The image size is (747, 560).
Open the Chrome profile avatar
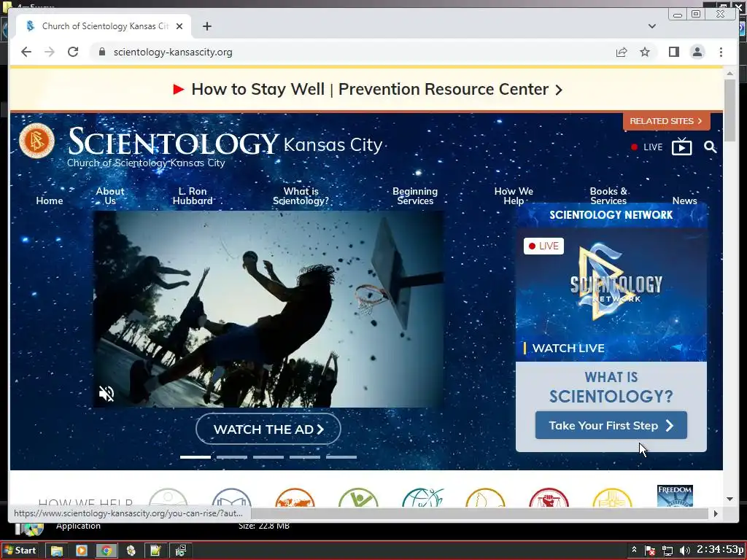click(x=697, y=52)
